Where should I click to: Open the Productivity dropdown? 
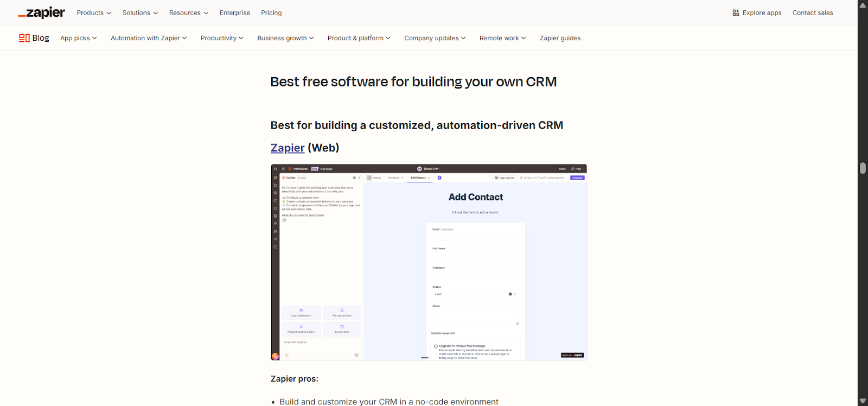222,38
